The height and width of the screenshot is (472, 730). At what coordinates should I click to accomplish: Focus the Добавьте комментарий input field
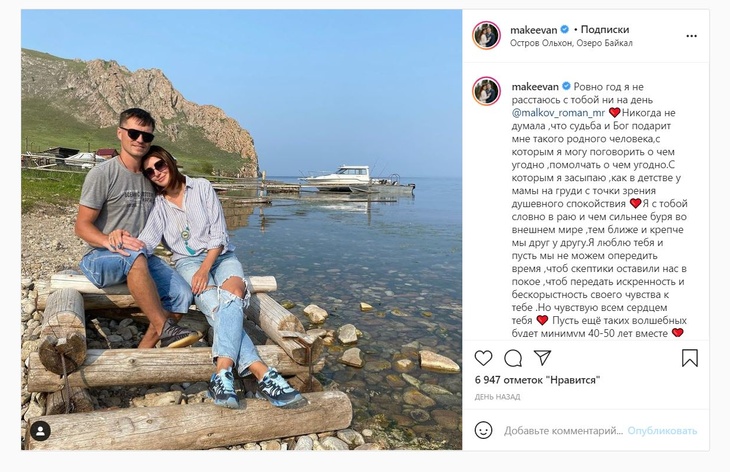click(x=565, y=431)
